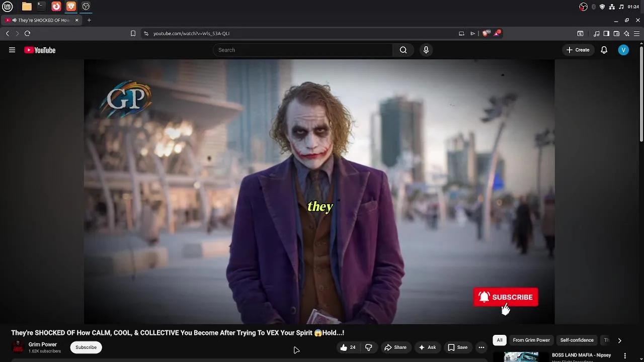Viewport: 644px width, 362px height.
Task: Click the Ask button
Action: tap(427, 347)
